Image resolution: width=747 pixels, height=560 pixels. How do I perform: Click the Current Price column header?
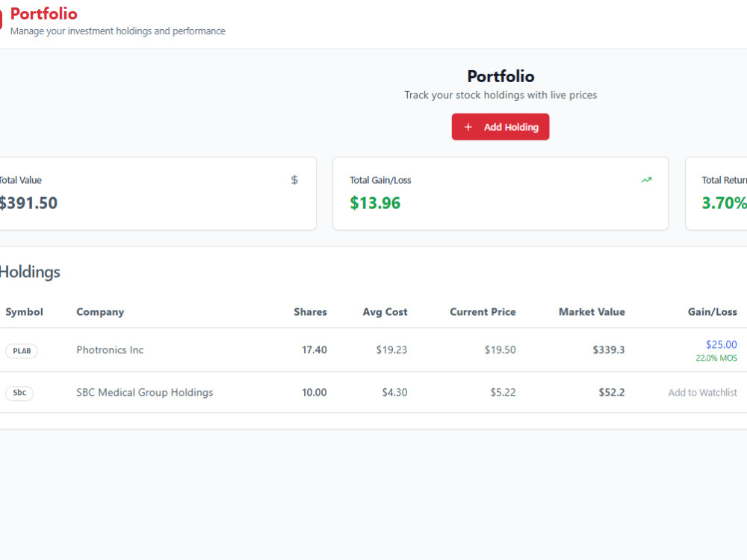(483, 312)
